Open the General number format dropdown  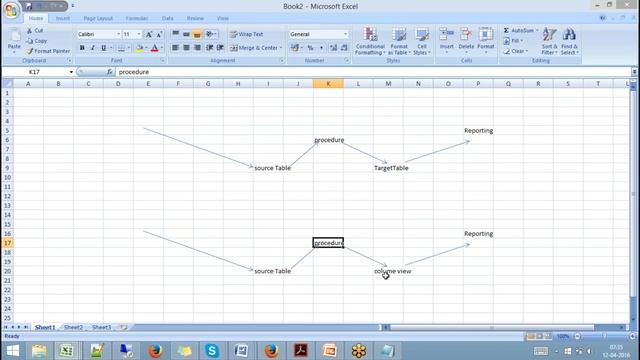345,34
